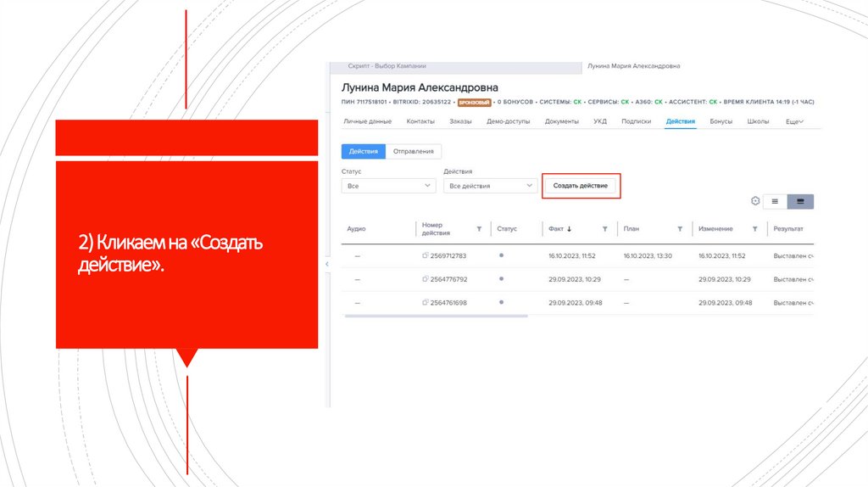This screenshot has height=487, width=868.
Task: Switch to compact list view icon
Action: pos(775,202)
